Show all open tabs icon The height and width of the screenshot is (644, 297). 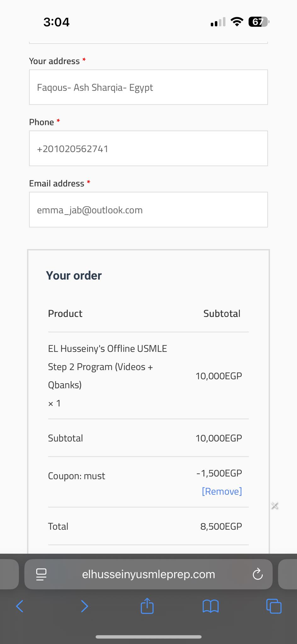(x=274, y=606)
